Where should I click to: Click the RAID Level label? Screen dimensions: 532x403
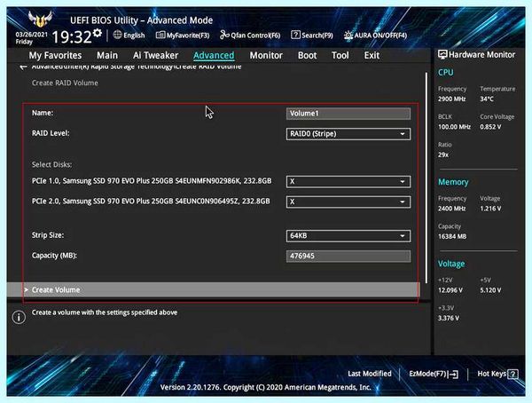(51, 133)
